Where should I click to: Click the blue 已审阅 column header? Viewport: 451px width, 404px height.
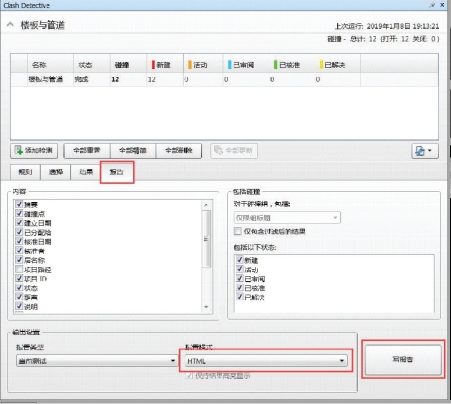pyautogui.click(x=241, y=65)
